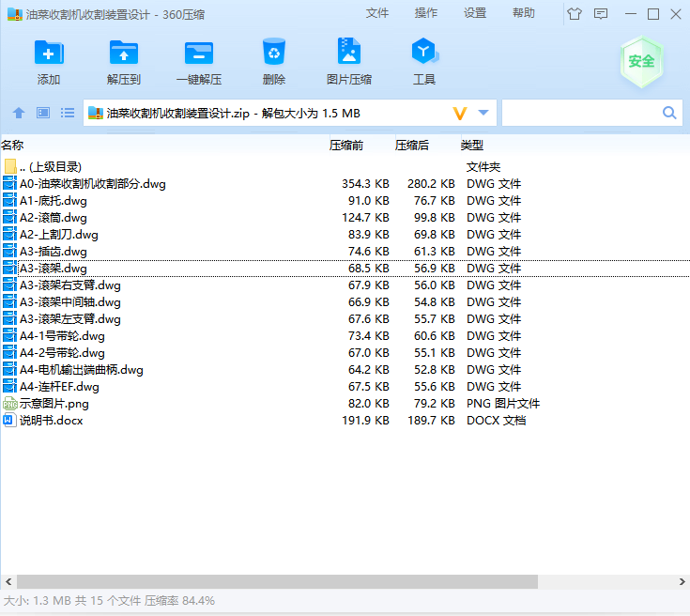Sort by the 压缩后 column header

(x=412, y=145)
